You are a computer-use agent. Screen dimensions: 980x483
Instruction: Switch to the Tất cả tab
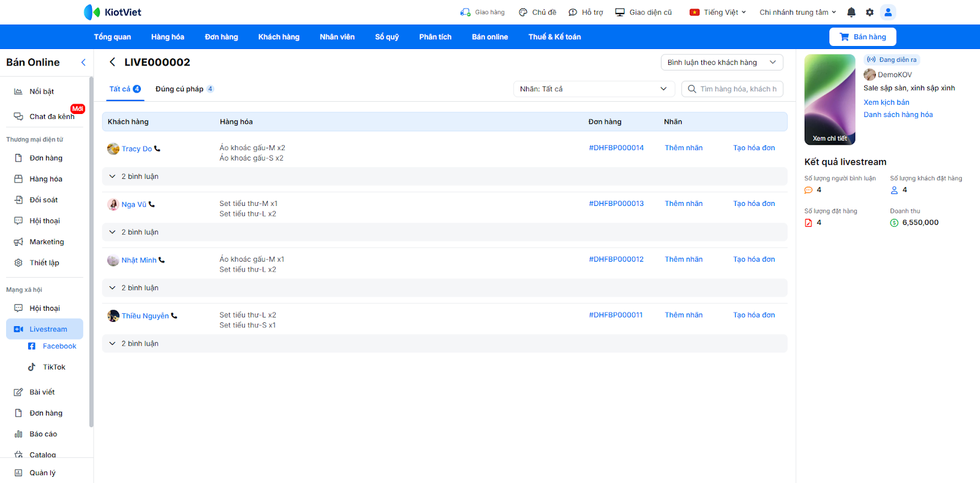[125, 89]
